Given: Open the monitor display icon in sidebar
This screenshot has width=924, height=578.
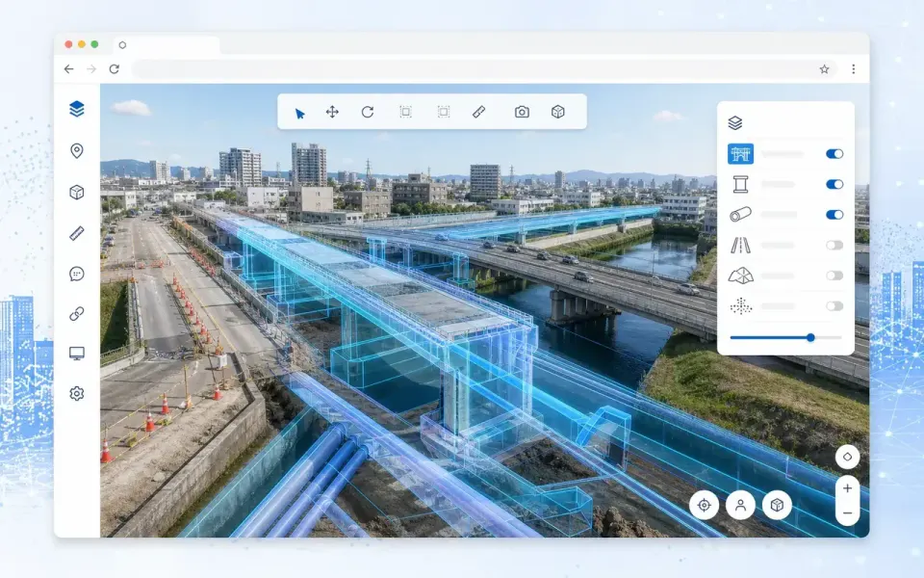Looking at the screenshot, I should 77,354.
